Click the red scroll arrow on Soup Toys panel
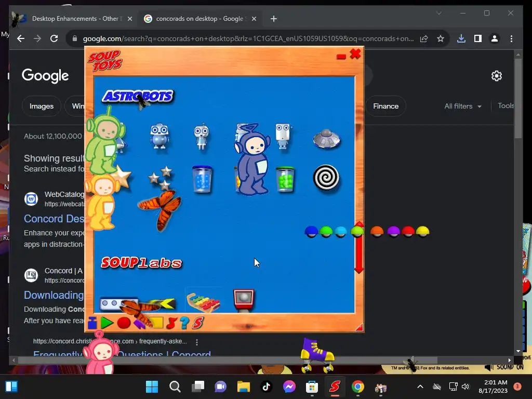Viewport: 532px width, 399px height. coord(359,248)
